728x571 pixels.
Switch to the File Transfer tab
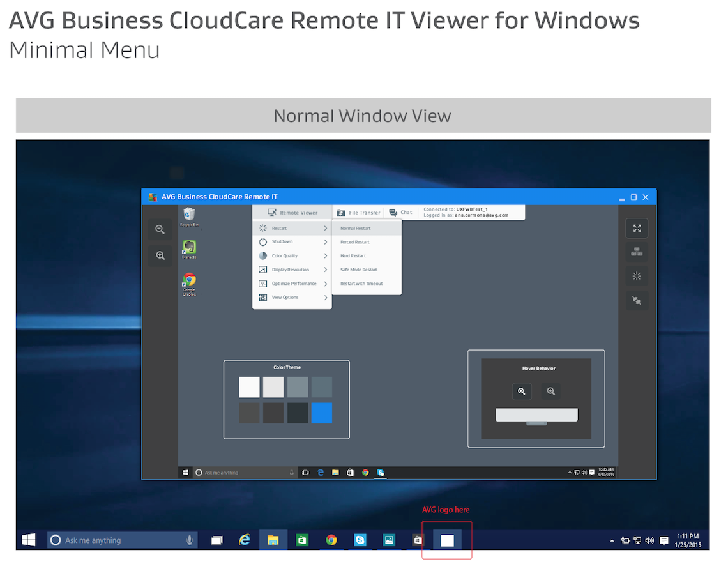tap(359, 213)
